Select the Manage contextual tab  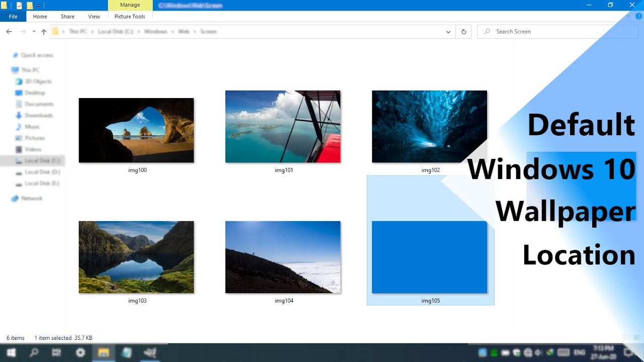pos(130,5)
